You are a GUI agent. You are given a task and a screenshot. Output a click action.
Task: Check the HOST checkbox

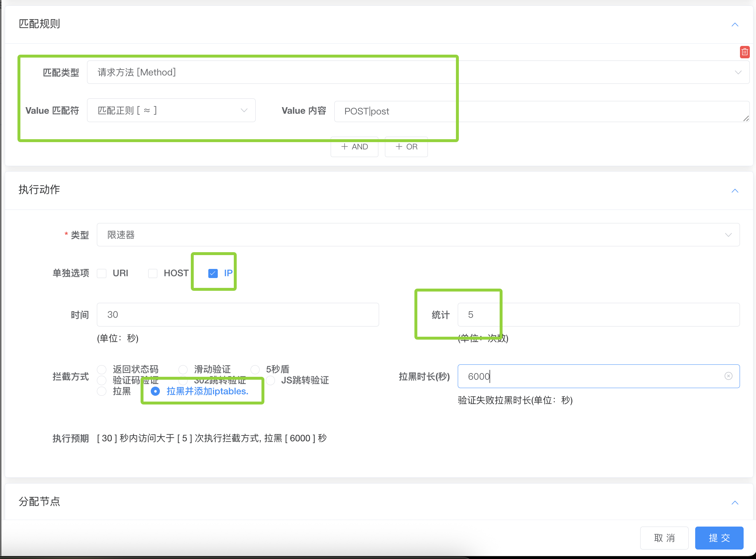[153, 273]
